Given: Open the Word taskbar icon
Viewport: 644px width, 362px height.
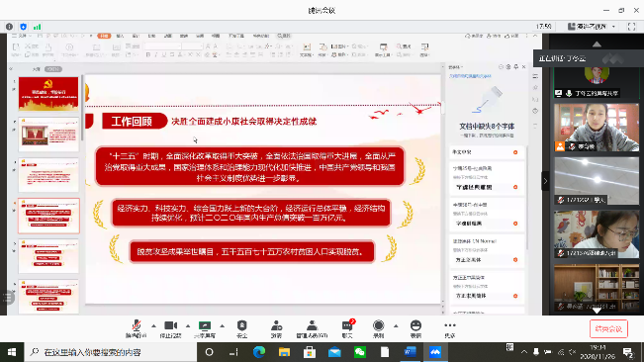Looking at the screenshot, I should tap(410, 352).
